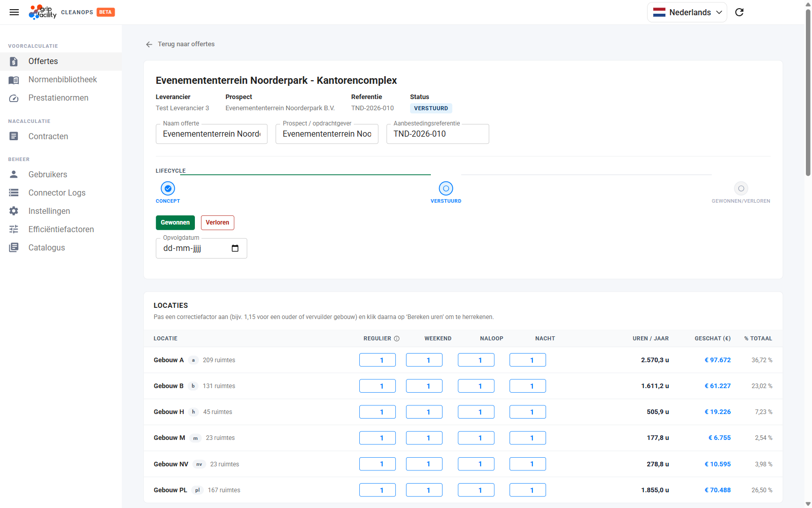Click the back arrow icon before Terug naar offertes
Screen dimensions: 812x508
pos(149,44)
